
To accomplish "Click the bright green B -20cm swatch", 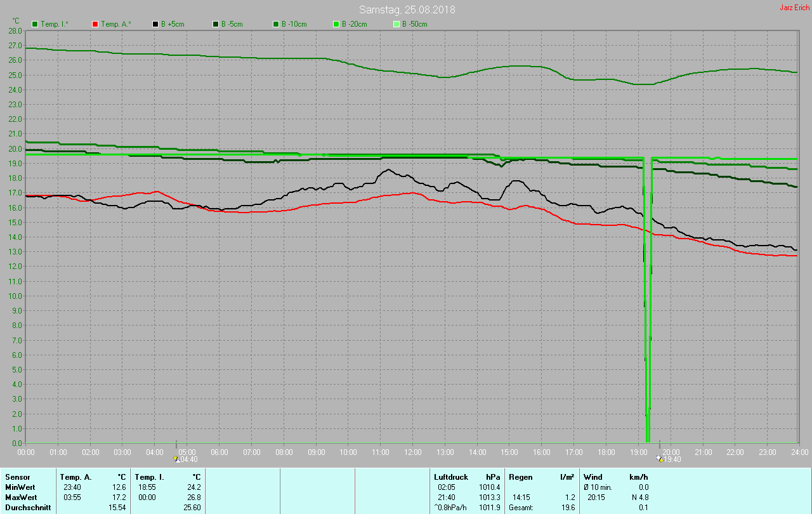I will 336,24.
